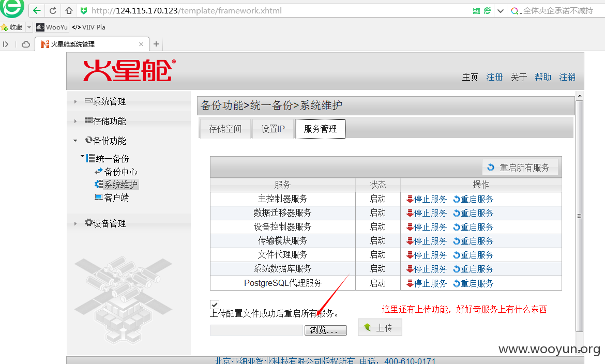605x364 pixels.
Task: Stop the 文件代理服务
Action: (x=427, y=255)
